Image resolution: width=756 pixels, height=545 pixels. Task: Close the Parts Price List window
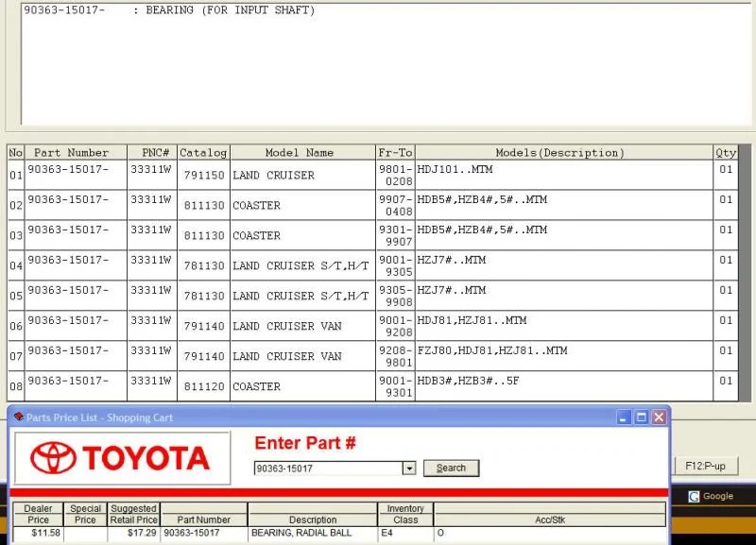pos(658,417)
